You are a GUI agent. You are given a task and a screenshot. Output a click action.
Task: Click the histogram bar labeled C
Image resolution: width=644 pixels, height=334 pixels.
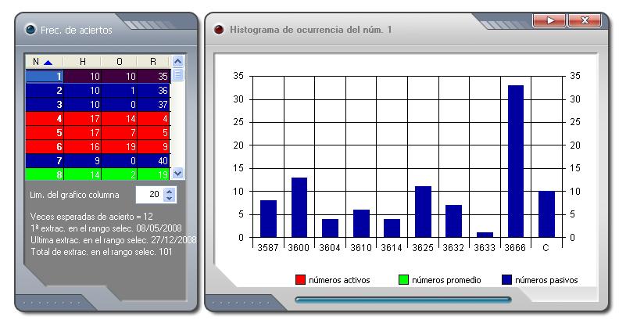[x=546, y=214]
